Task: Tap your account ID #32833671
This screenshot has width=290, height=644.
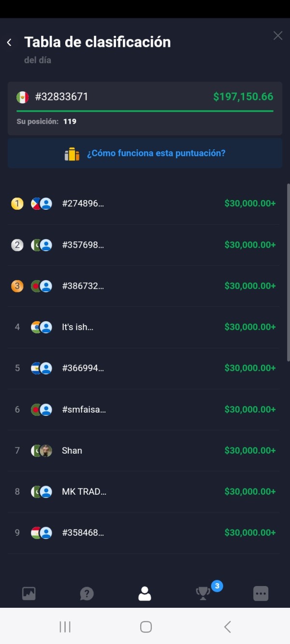Action: (x=61, y=97)
